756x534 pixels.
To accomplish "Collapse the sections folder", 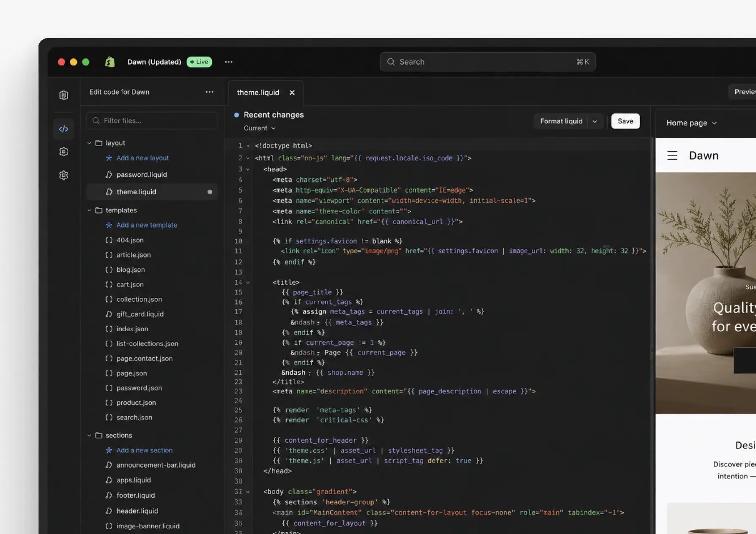I will pos(89,436).
